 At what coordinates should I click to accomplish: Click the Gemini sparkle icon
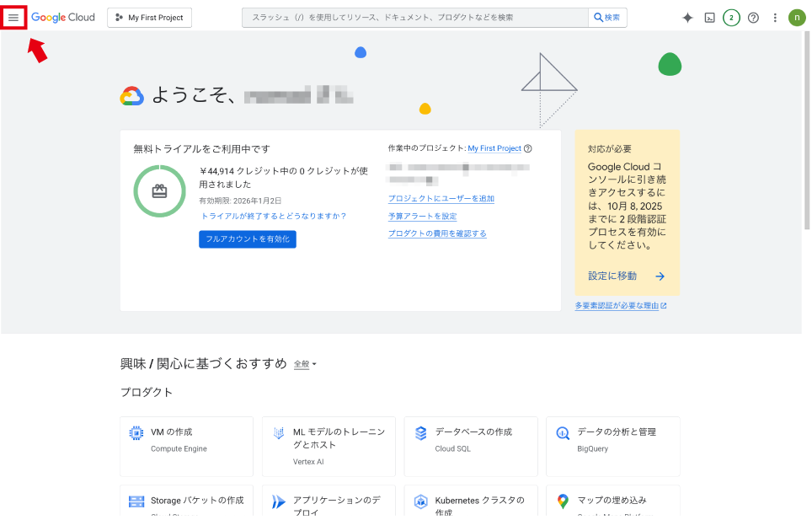687,18
